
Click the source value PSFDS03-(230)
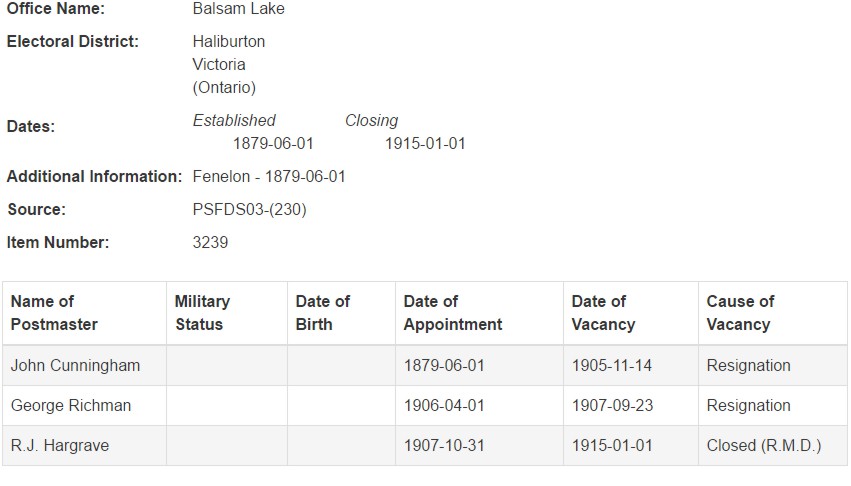[249, 210]
